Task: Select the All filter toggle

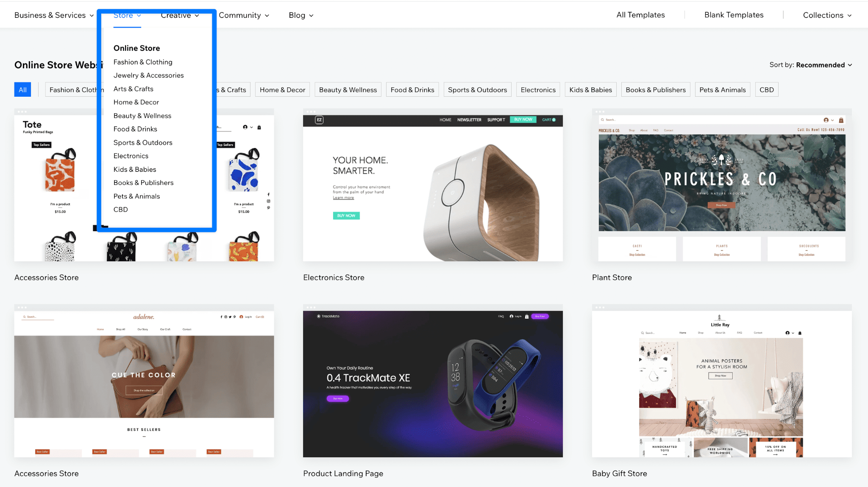Action: click(x=22, y=90)
